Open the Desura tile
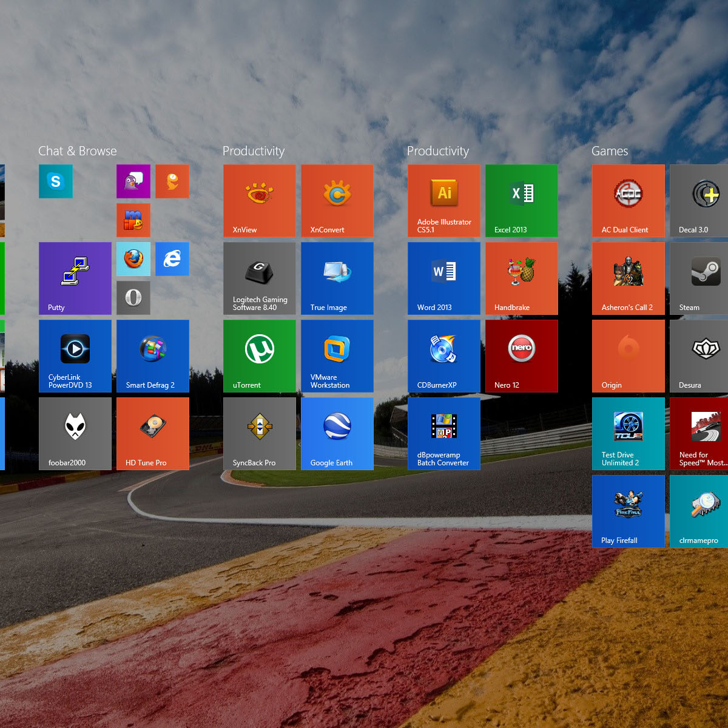728x728 pixels. pos(699,356)
